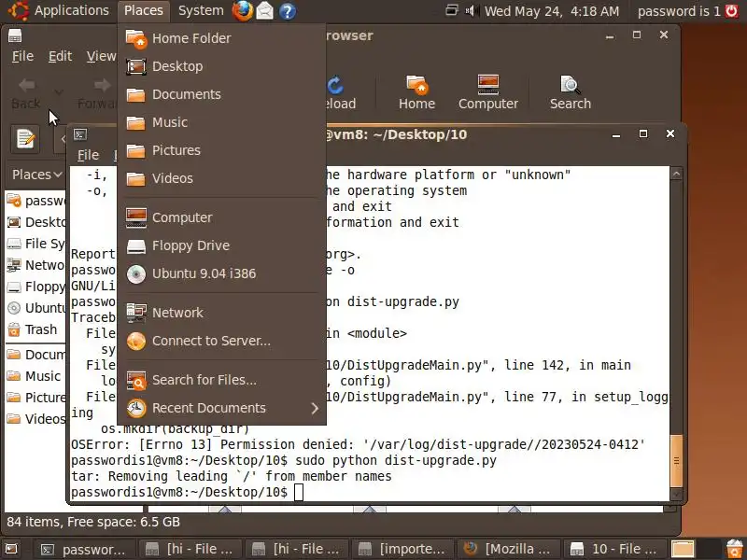This screenshot has width=747, height=560.
Task: Click Show Desktop button in bottom panel
Action: pyautogui.click(x=11, y=549)
